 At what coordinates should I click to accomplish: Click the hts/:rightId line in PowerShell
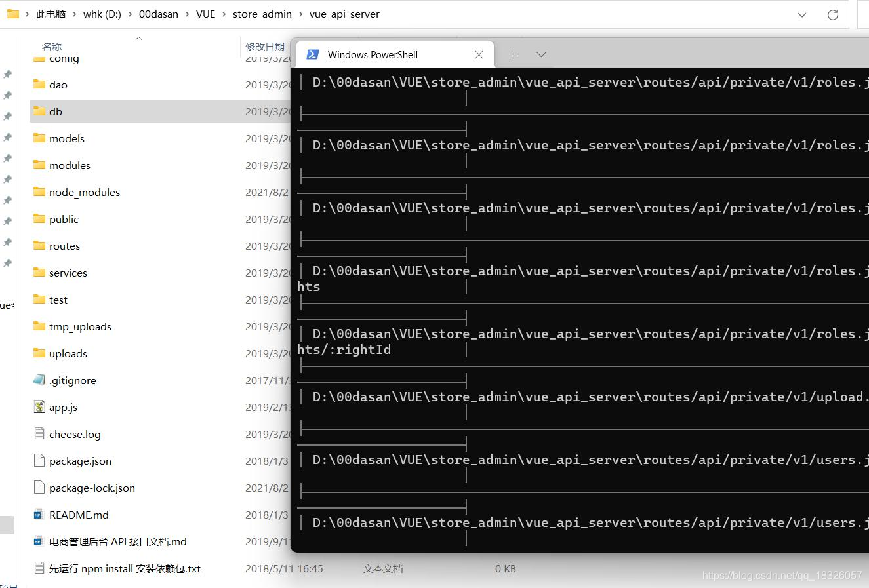344,349
